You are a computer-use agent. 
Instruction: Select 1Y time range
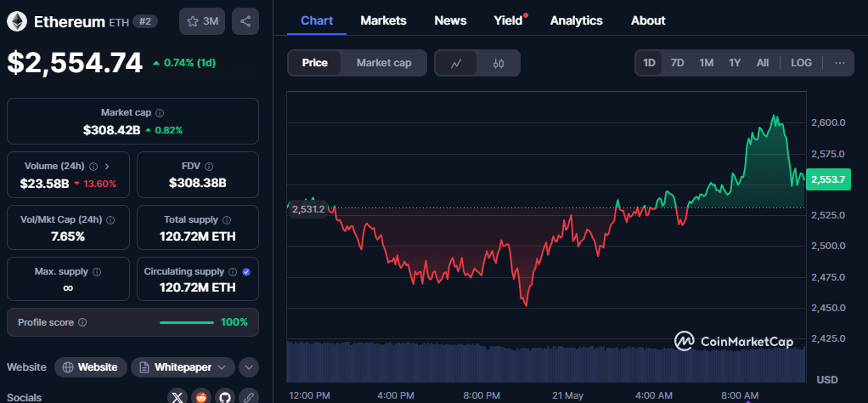point(735,63)
